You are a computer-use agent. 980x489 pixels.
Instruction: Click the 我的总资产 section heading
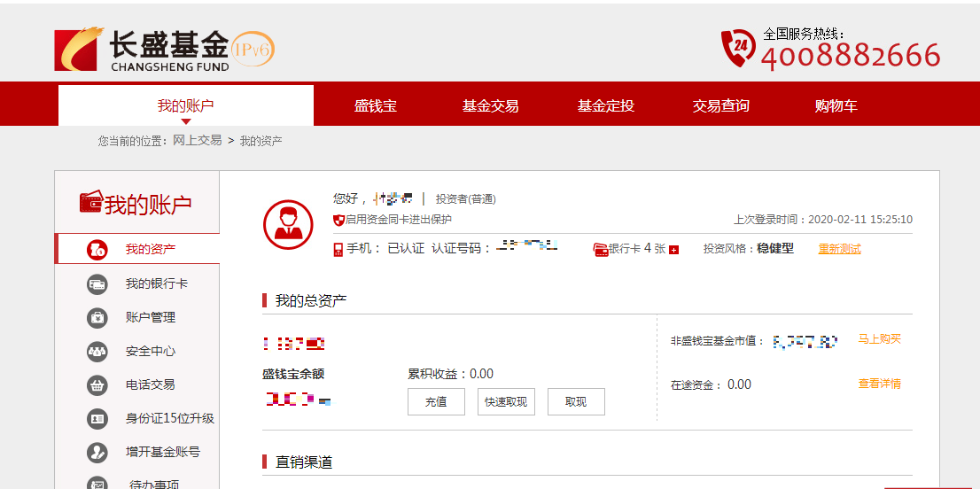pyautogui.click(x=311, y=301)
